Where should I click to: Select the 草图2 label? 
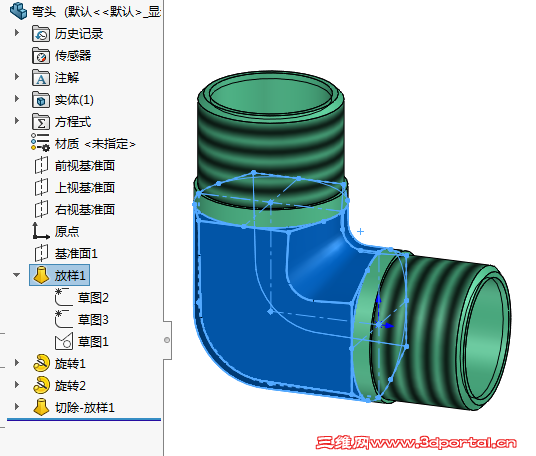pyautogui.click(x=93, y=297)
